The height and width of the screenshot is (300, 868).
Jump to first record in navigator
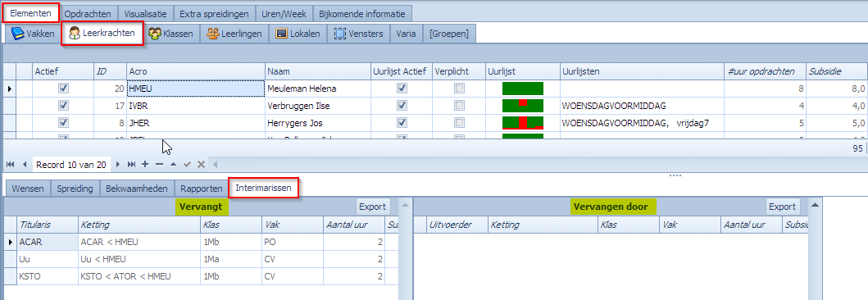pyautogui.click(x=11, y=165)
